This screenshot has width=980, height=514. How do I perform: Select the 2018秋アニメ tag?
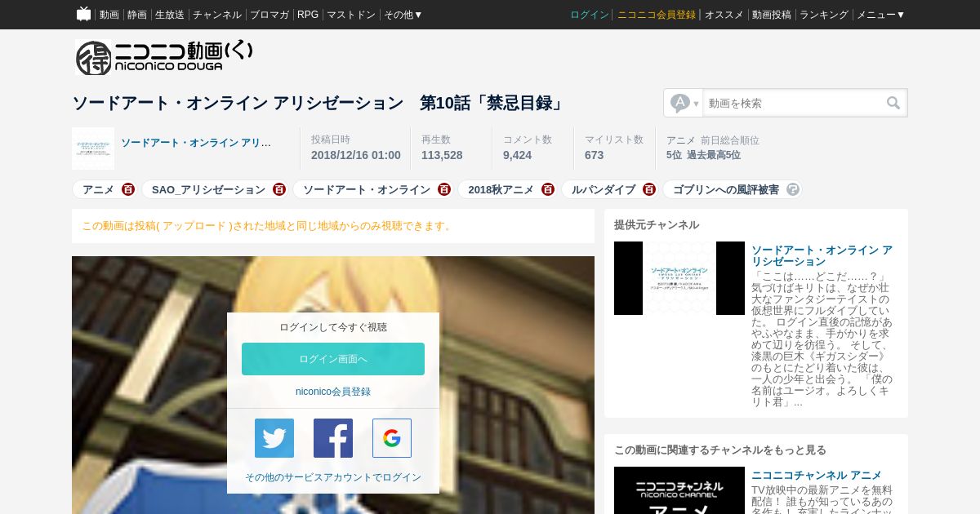501,189
